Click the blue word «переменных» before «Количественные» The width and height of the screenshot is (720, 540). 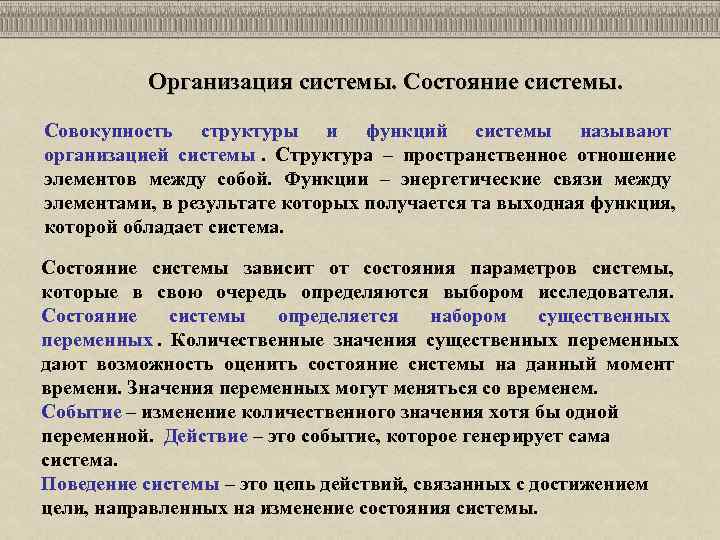[x=97, y=341]
